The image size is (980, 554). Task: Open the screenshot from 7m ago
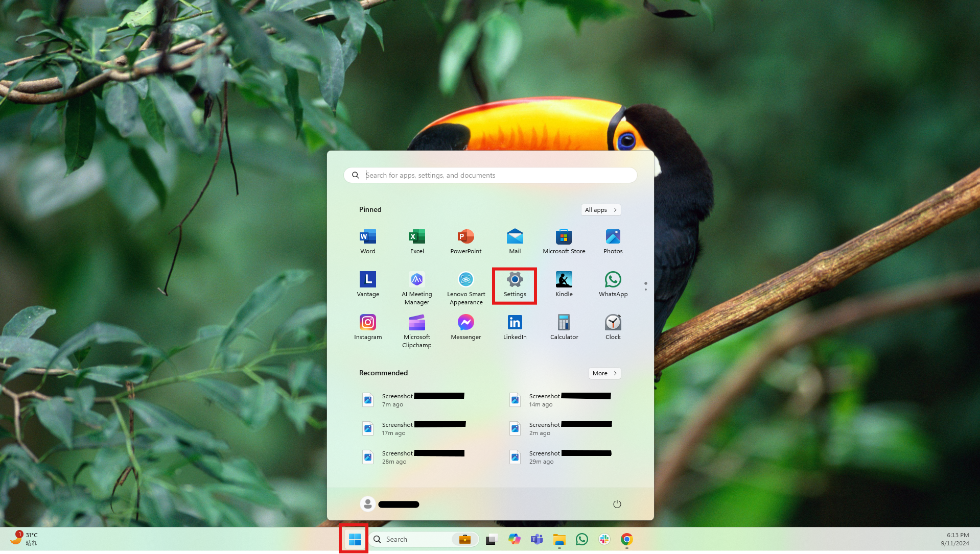pos(414,400)
